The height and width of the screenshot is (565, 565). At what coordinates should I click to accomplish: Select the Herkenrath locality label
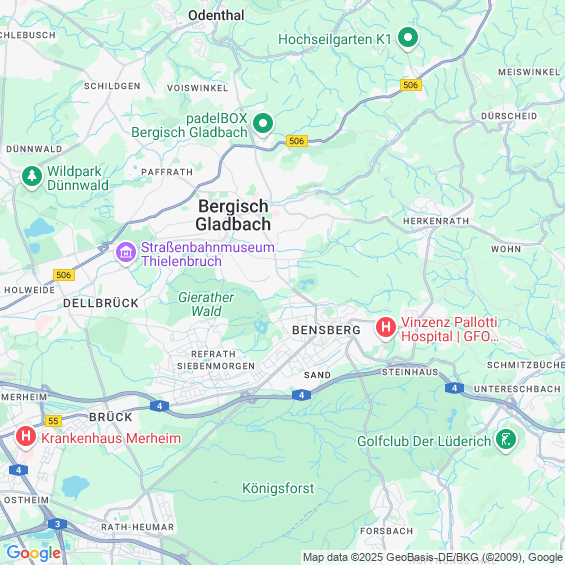(436, 221)
